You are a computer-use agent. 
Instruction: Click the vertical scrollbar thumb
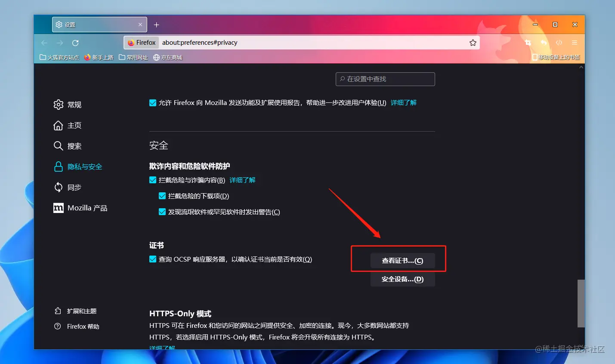pos(581,304)
